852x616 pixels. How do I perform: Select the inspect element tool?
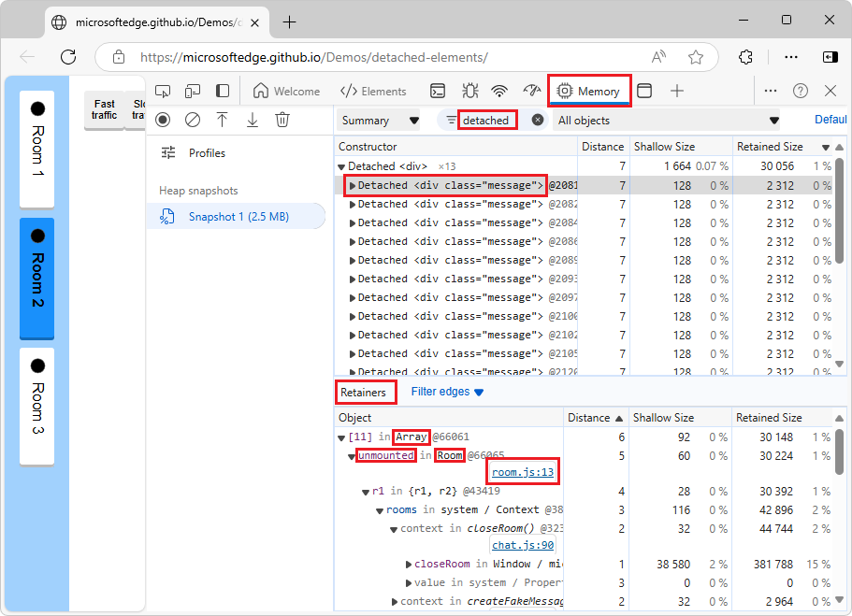(163, 91)
